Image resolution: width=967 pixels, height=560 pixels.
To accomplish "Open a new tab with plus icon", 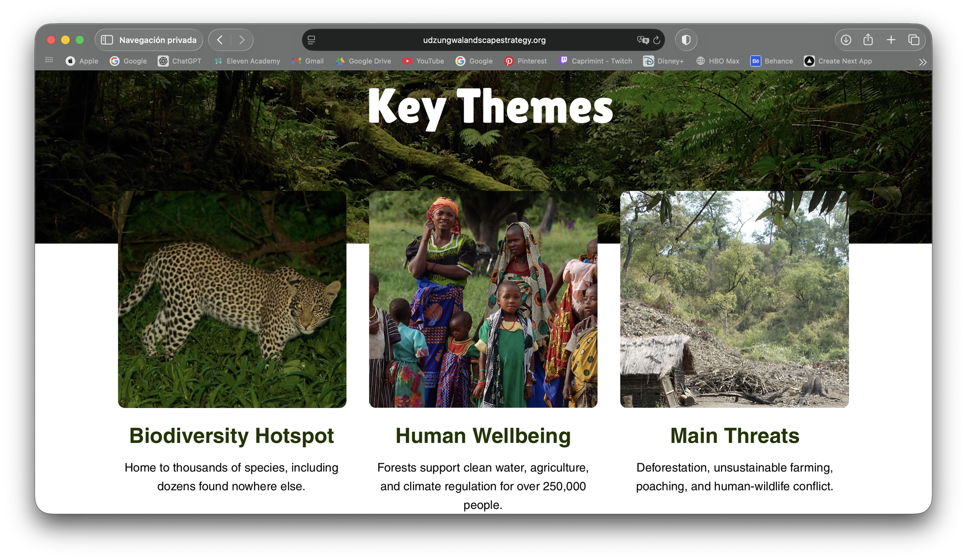I will 891,40.
